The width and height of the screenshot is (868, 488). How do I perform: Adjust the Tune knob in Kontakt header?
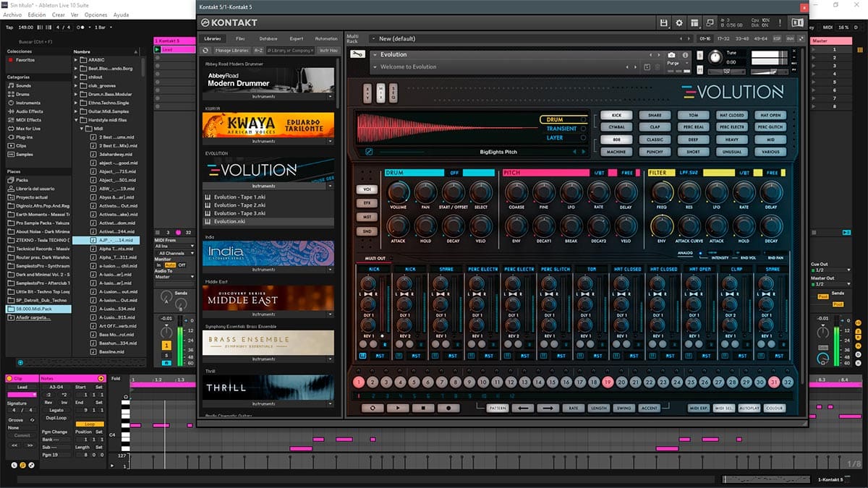[x=715, y=56]
